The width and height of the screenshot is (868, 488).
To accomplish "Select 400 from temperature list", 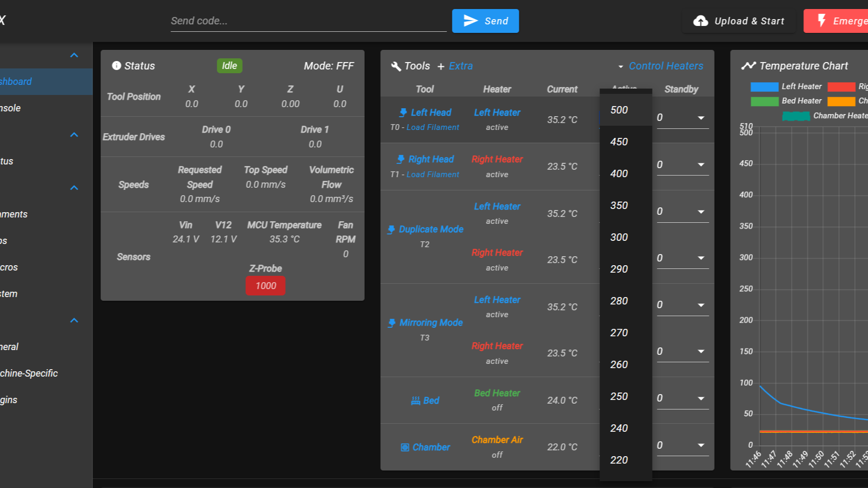I will pos(626,173).
